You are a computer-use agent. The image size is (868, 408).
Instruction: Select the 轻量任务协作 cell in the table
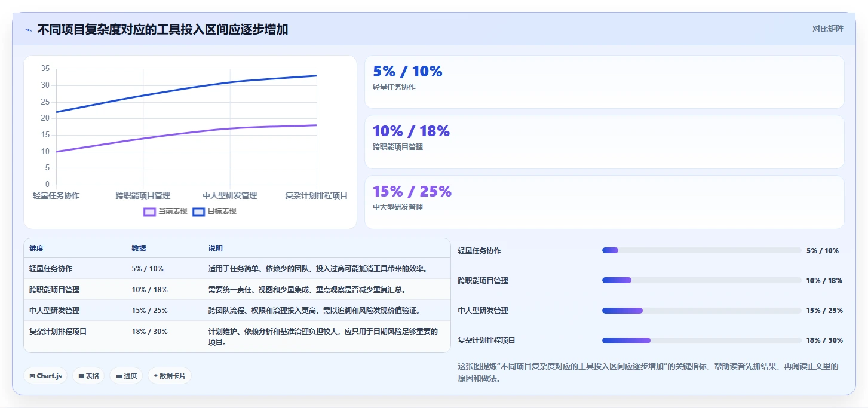[51, 269]
